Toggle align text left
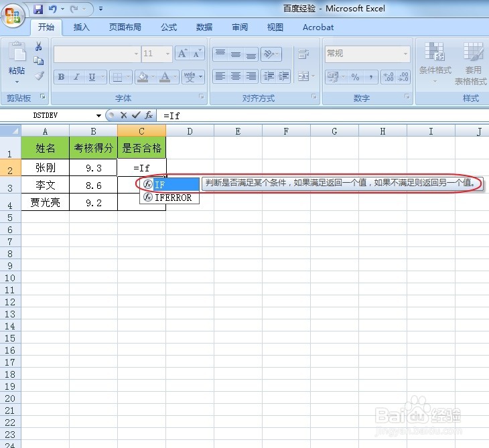This screenshot has height=448, width=489. coord(220,76)
